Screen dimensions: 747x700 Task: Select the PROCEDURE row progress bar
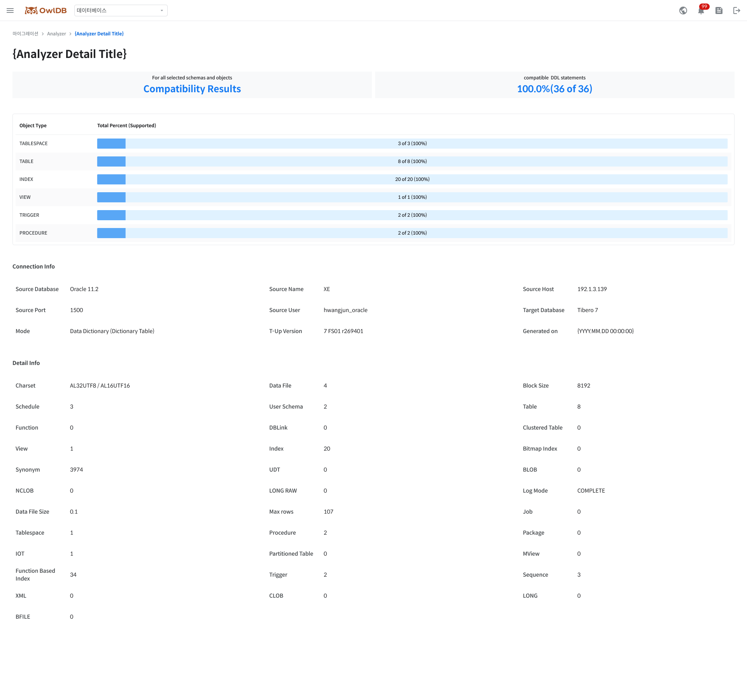[x=412, y=233]
